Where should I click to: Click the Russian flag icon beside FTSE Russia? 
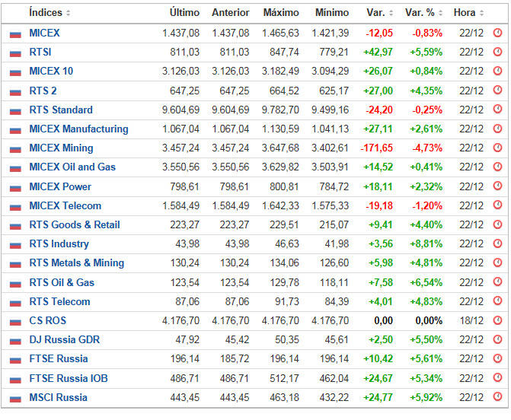point(14,359)
